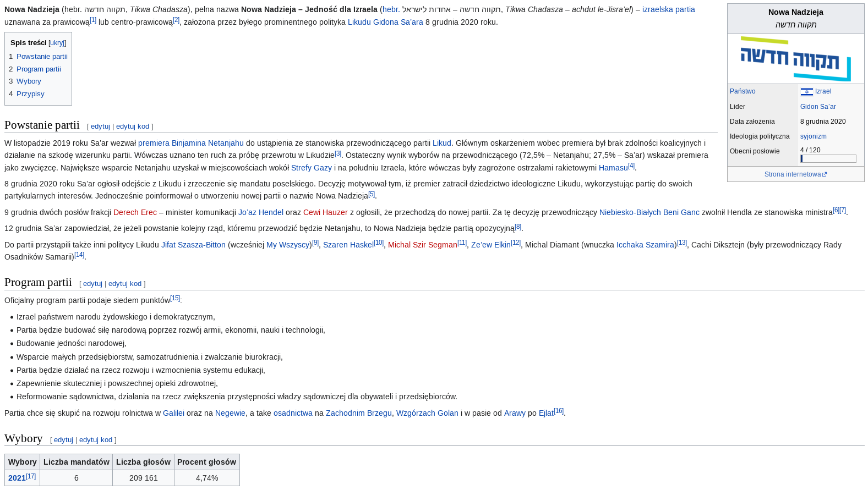The height and width of the screenshot is (490, 868).
Task: Go to Przypisy section from contents
Action: click(x=30, y=94)
